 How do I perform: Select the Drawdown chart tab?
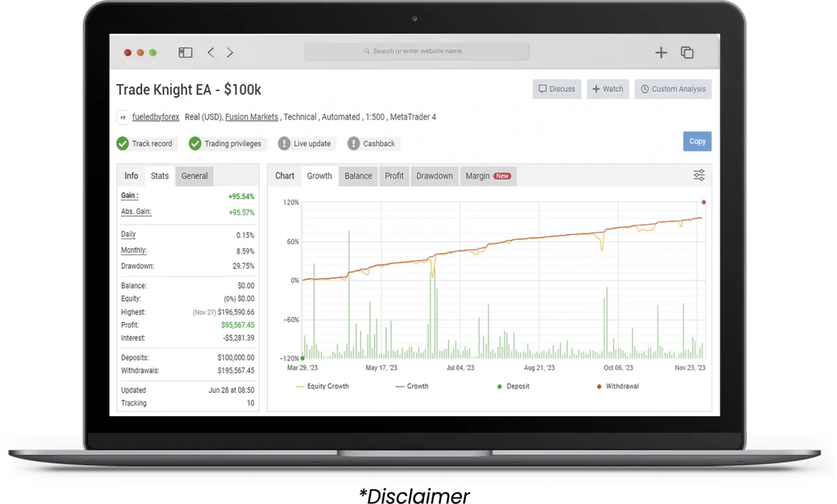coord(435,176)
